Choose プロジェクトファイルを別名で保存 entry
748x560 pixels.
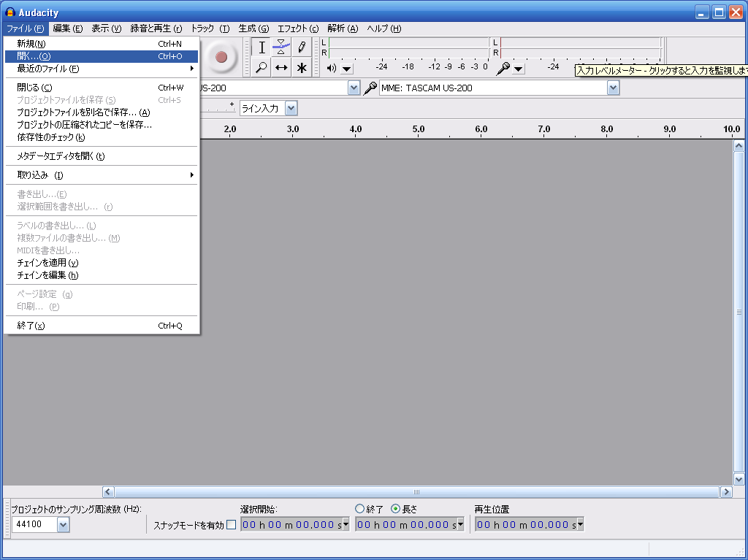point(101,112)
